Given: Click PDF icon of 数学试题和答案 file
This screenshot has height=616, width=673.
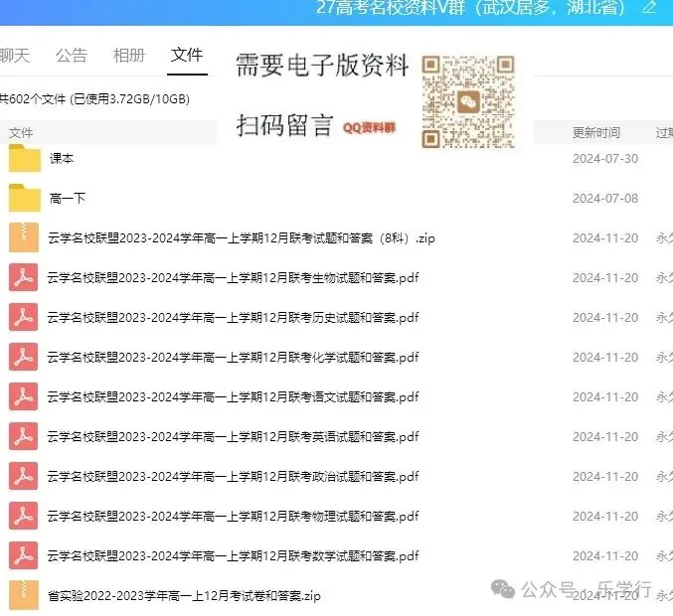Looking at the screenshot, I should pos(24,555).
